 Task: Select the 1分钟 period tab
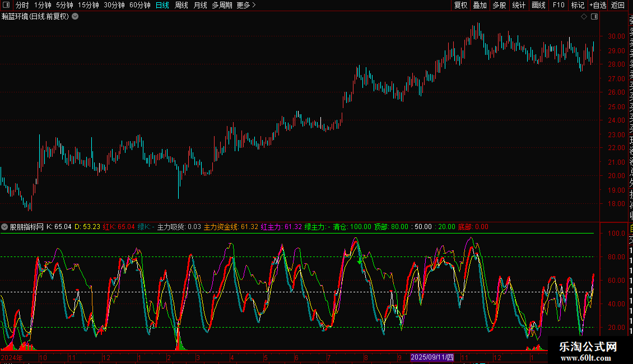[43, 5]
